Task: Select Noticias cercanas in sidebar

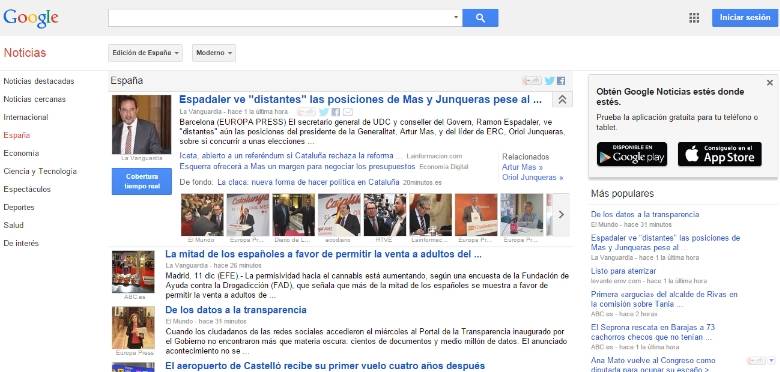Action: (34, 99)
